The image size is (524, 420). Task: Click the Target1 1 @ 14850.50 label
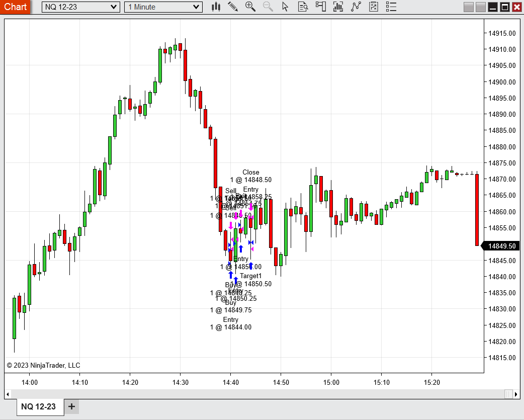[x=251, y=280]
